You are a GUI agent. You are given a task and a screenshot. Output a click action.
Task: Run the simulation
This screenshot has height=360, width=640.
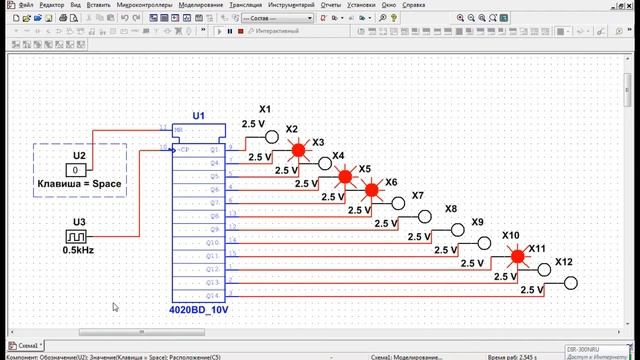point(219,31)
